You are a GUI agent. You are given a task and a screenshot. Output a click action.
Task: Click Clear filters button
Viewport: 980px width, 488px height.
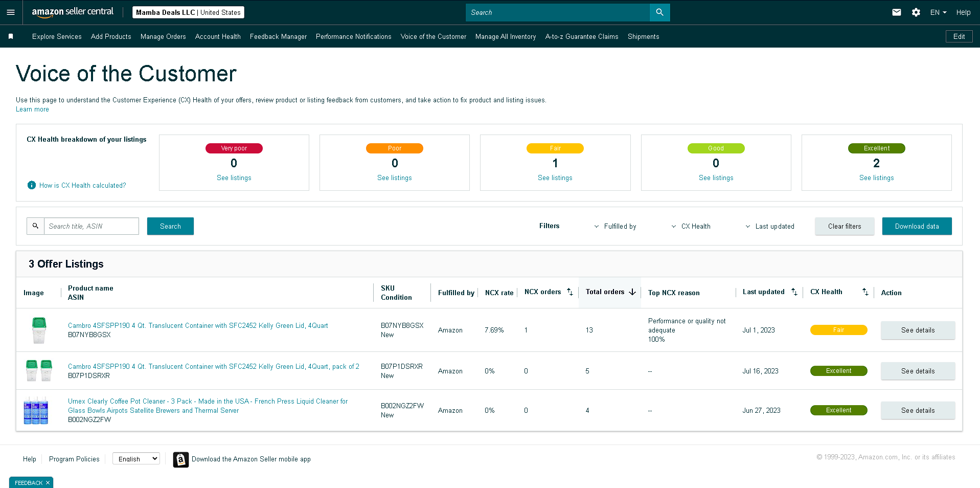(845, 226)
